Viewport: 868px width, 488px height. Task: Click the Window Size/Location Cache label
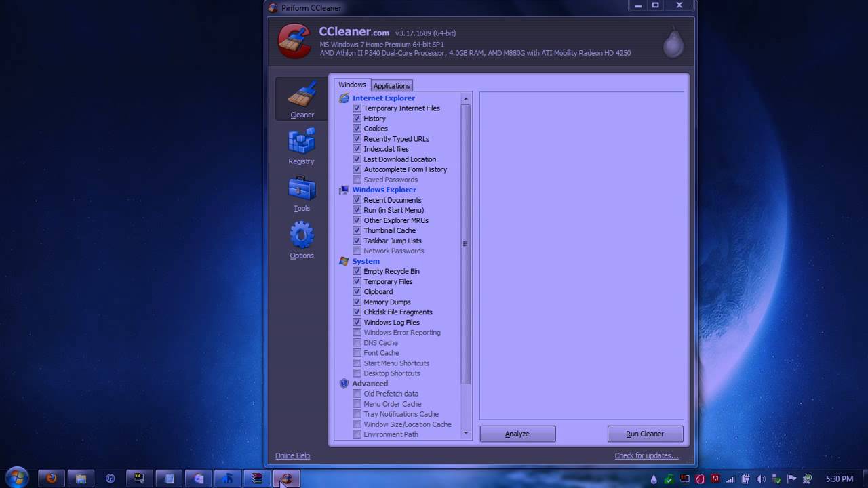(x=408, y=424)
